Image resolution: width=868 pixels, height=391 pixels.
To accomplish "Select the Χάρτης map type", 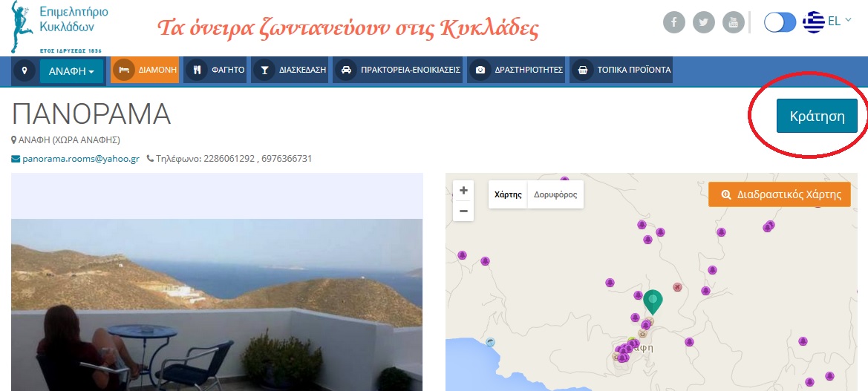I will tap(508, 194).
